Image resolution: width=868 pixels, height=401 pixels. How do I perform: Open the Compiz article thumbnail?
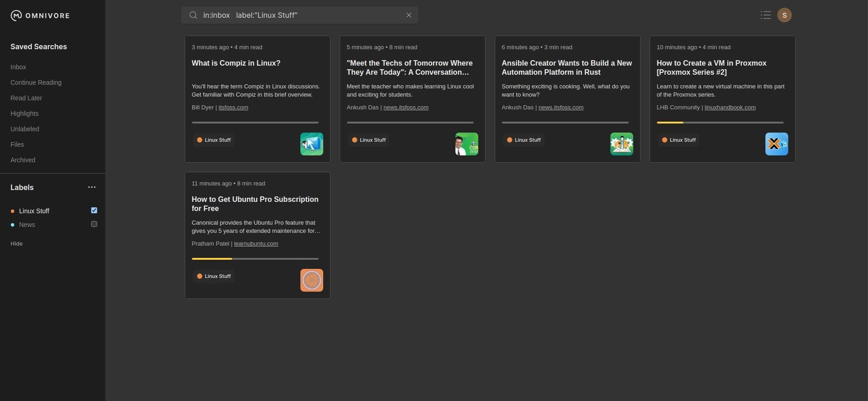[311, 144]
